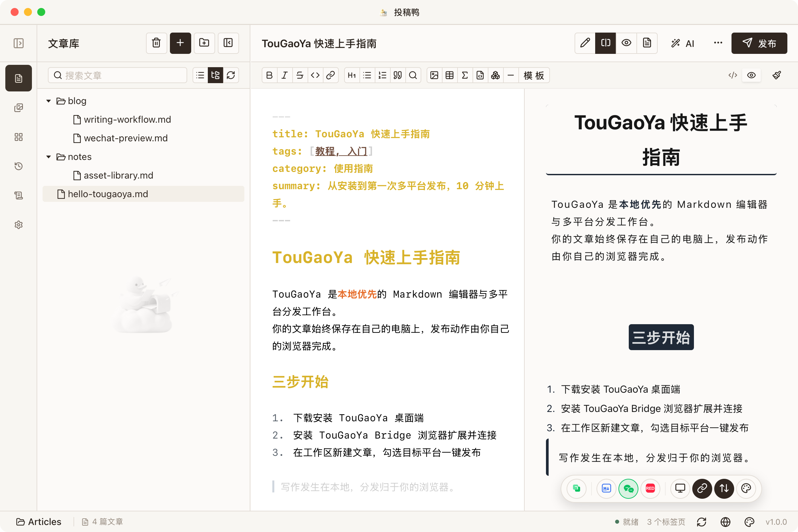Open the grid apps tab in the sidebar
798x532 pixels.
pyautogui.click(x=19, y=137)
